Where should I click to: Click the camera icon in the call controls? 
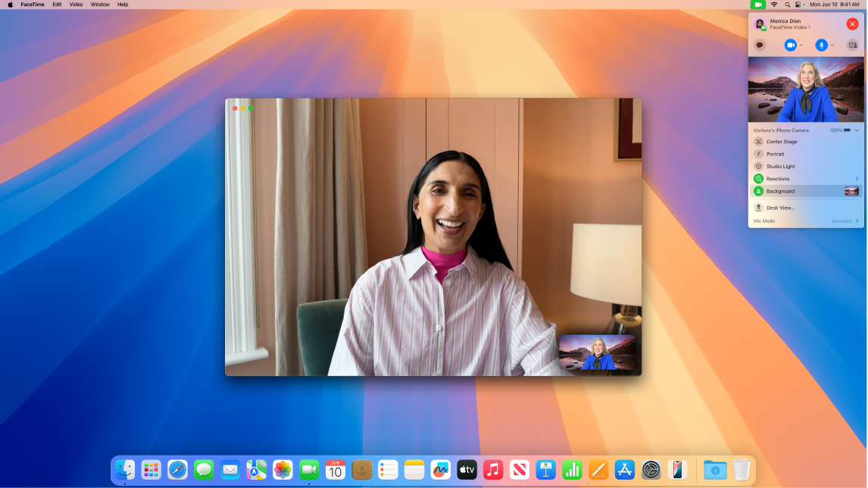pyautogui.click(x=791, y=45)
